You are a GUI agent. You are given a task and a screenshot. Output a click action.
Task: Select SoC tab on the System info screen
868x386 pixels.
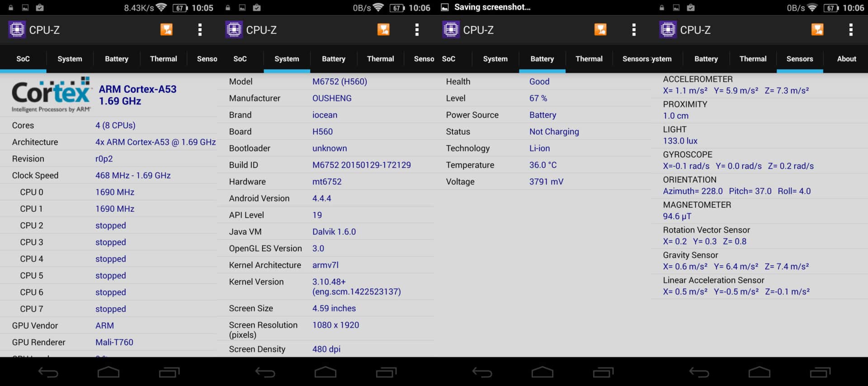point(240,59)
